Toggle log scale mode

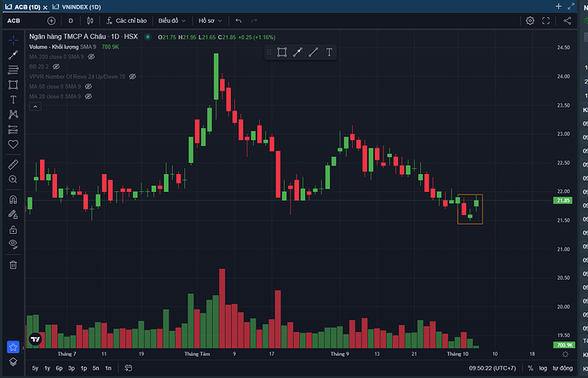tap(543, 369)
